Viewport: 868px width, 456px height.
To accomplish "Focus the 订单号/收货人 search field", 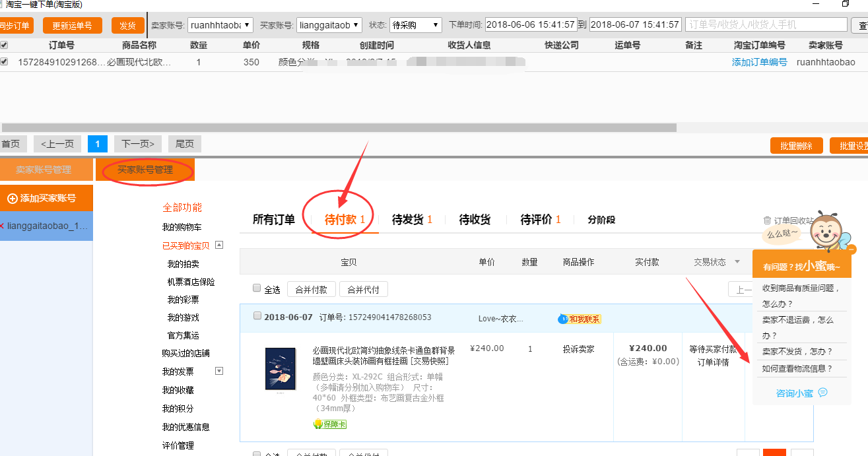I will click(x=766, y=24).
